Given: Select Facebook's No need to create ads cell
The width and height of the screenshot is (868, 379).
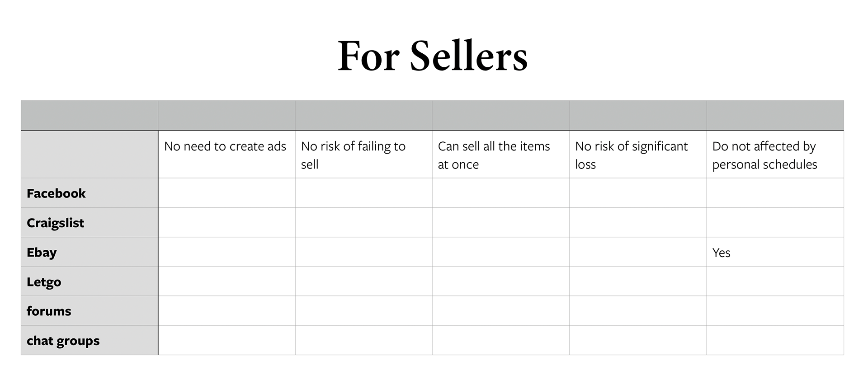Looking at the screenshot, I should point(226,193).
